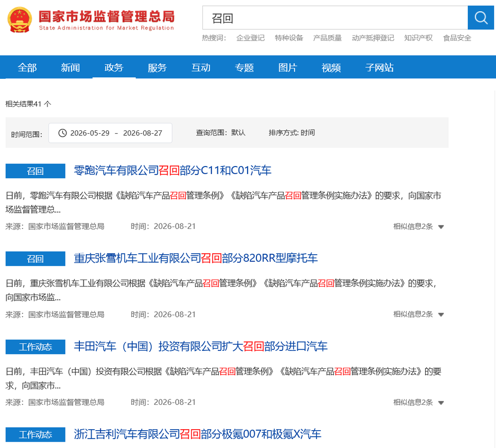Open the 重庆张雪机车 820RR recall article
This screenshot has height=448, width=496.
(196, 258)
